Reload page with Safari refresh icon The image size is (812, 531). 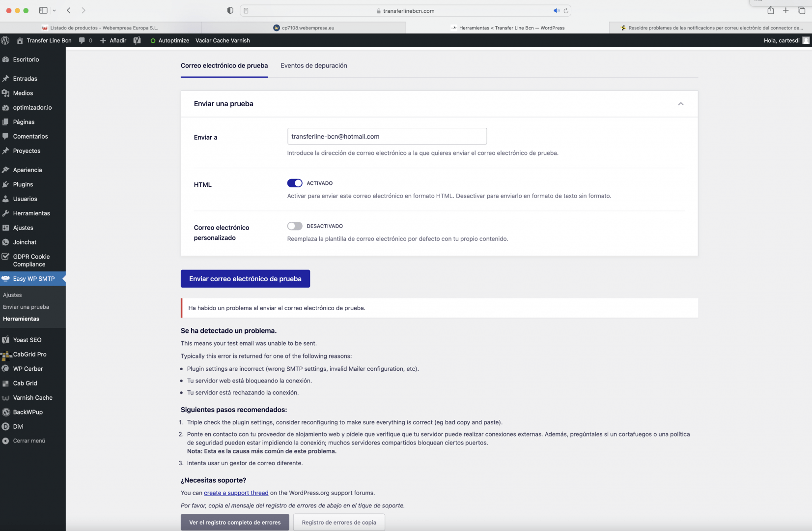click(566, 10)
